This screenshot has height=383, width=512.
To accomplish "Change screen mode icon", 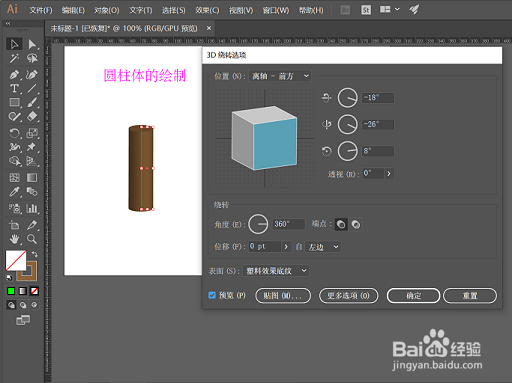I will coord(23,320).
